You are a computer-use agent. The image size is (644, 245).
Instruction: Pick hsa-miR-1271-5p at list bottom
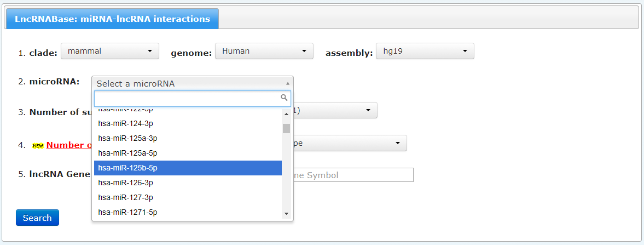pos(188,212)
